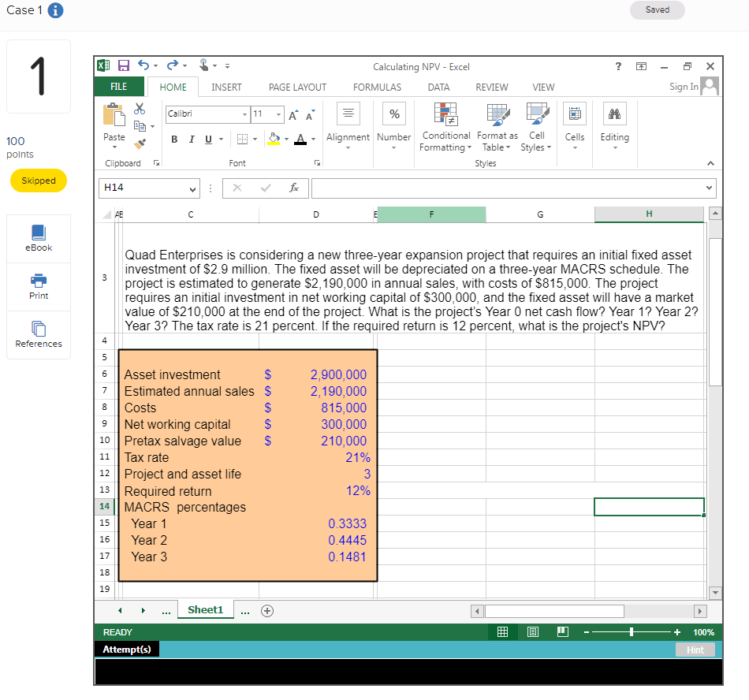Switch to Normal view in status bar
The image size is (749, 700).
click(502, 631)
